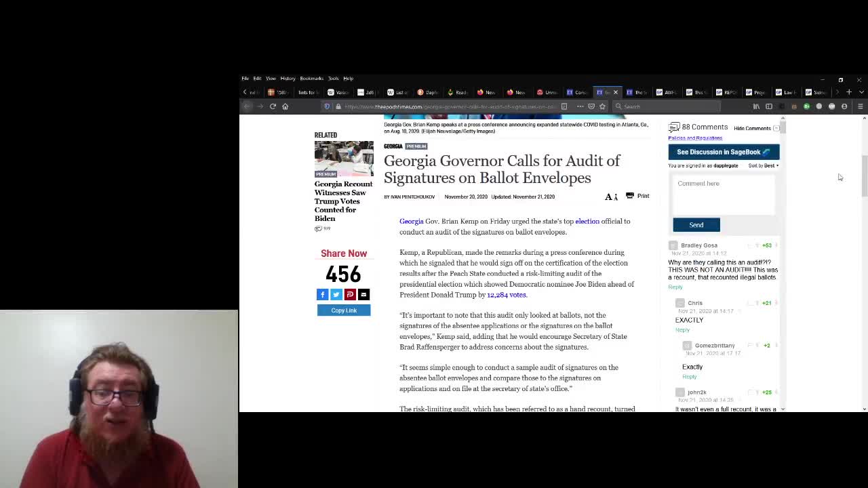The image size is (868, 488).
Task: Reply to Bradley Gosa's comment
Action: 675,287
